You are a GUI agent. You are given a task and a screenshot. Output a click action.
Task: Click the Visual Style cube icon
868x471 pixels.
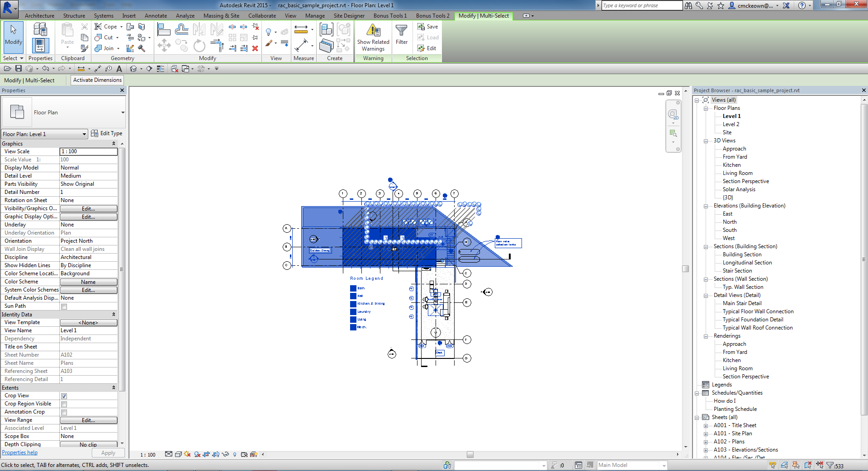point(178,454)
